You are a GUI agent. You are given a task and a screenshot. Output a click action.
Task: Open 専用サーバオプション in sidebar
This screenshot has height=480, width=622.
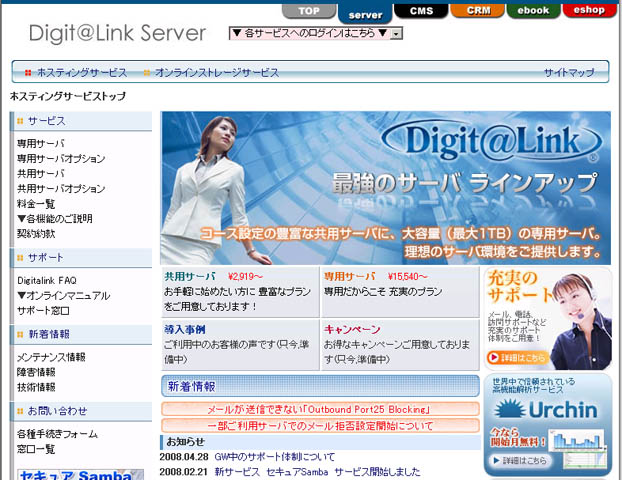(61, 159)
